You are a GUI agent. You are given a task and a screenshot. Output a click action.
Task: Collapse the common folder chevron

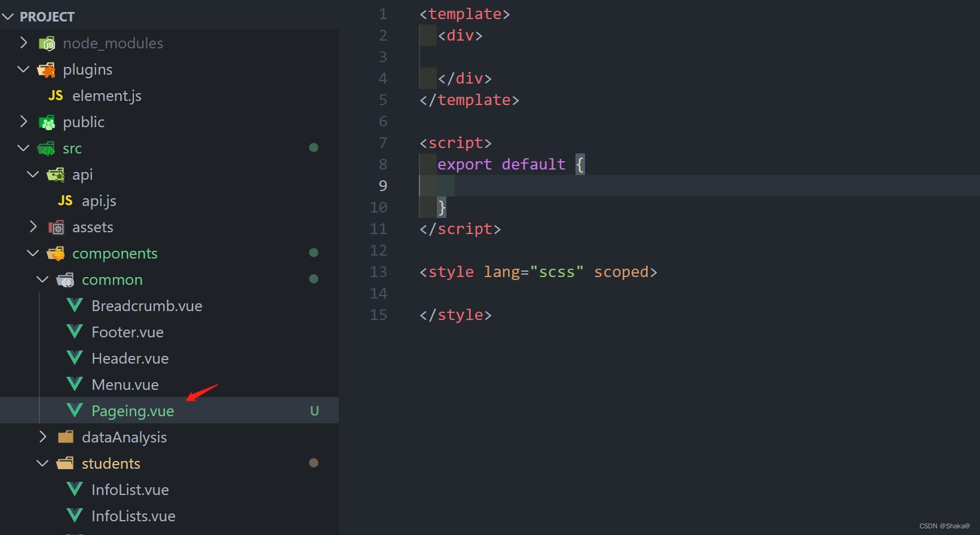[42, 279]
